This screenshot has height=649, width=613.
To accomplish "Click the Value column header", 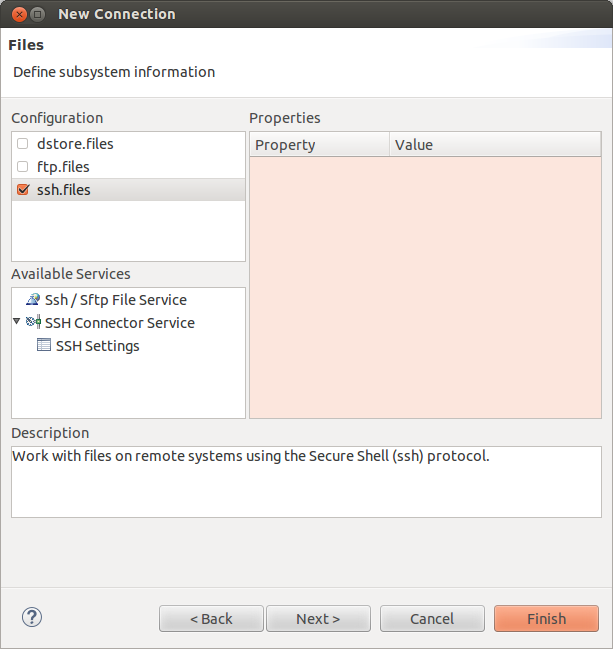I will click(x=495, y=145).
